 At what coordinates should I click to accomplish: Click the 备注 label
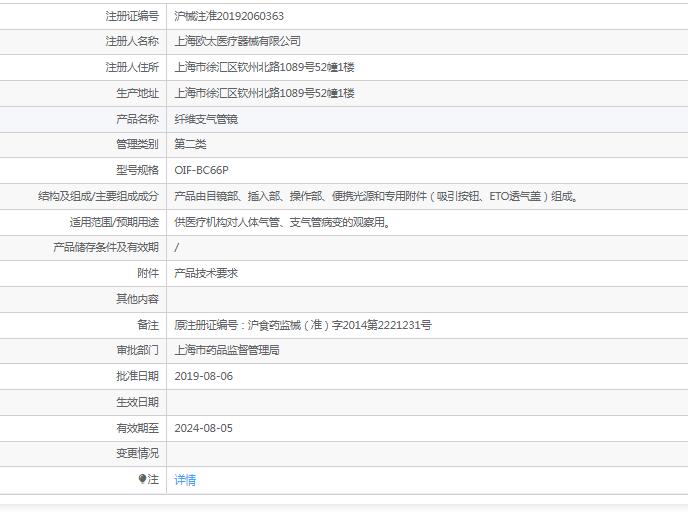tap(148, 325)
